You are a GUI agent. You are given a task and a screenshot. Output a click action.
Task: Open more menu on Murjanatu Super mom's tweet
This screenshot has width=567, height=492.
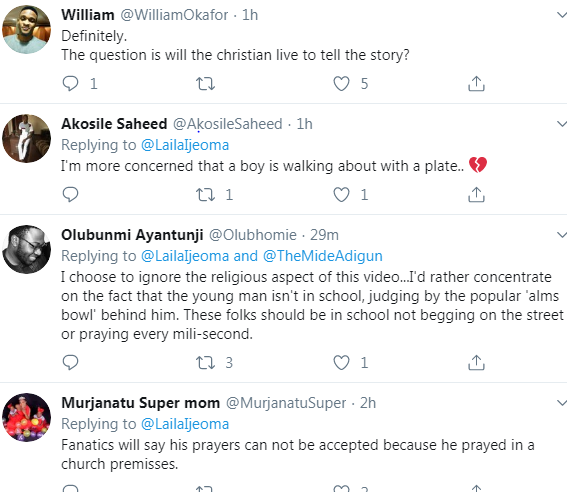click(561, 403)
